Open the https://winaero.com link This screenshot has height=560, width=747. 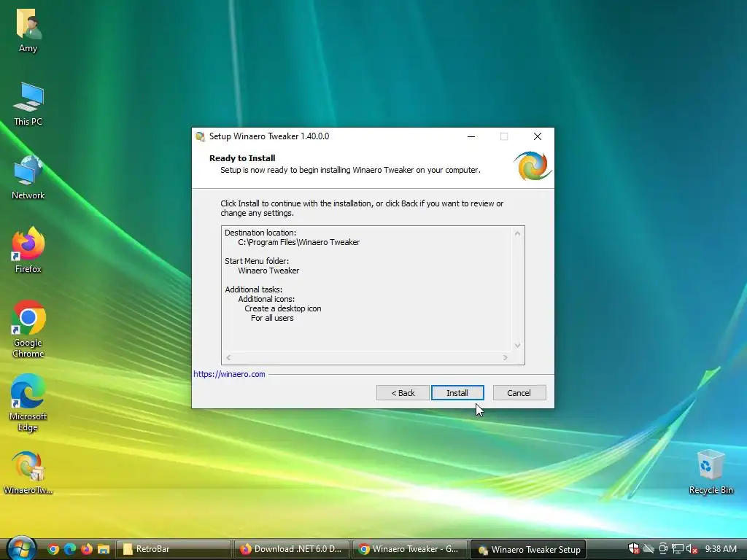229,374
